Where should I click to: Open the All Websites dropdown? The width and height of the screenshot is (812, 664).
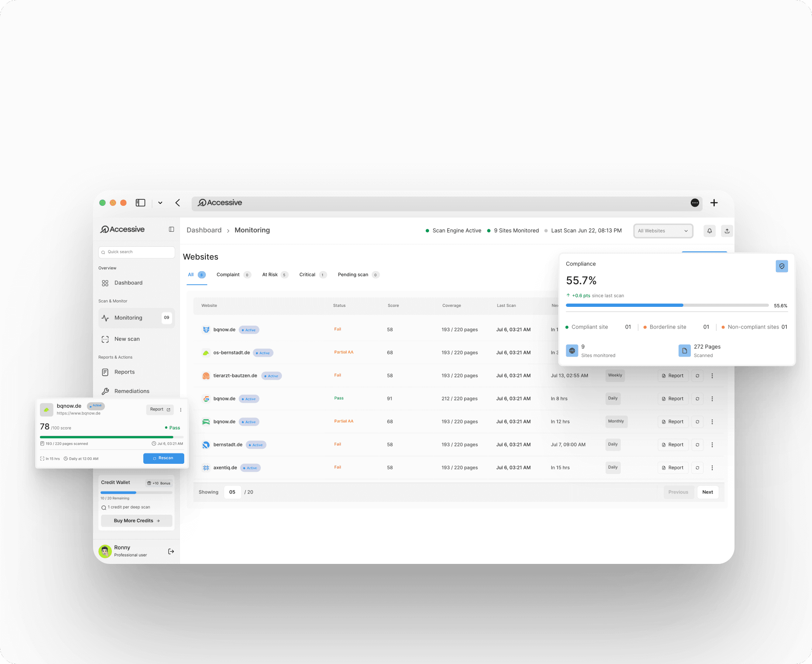663,231
